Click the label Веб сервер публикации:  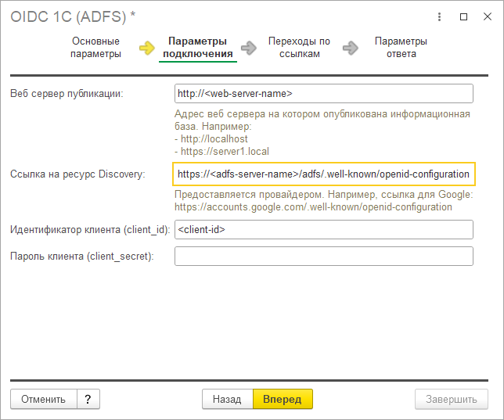[67, 94]
